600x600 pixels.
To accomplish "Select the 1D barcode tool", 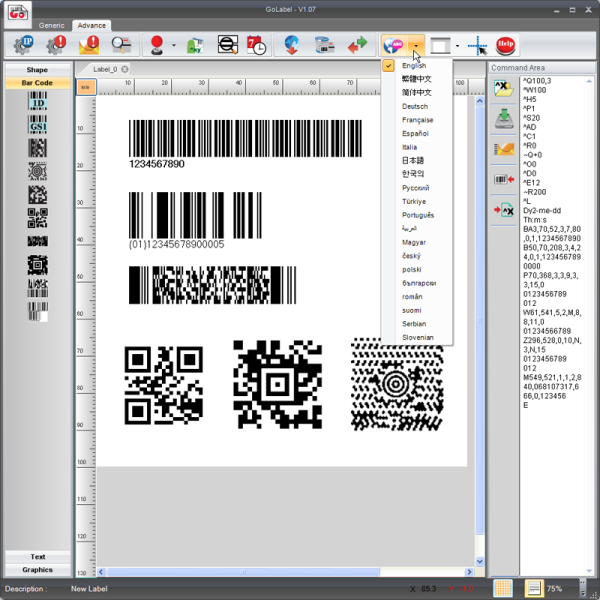I will click(37, 103).
